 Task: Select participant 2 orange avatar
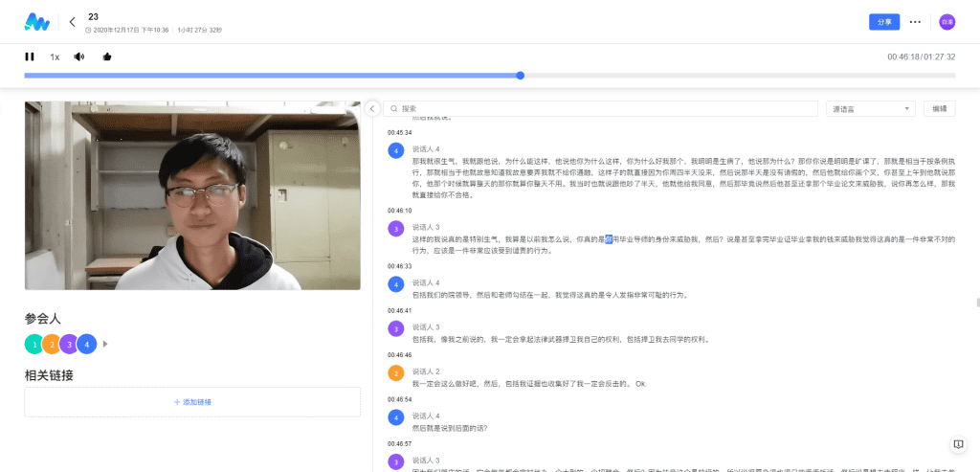coord(52,344)
